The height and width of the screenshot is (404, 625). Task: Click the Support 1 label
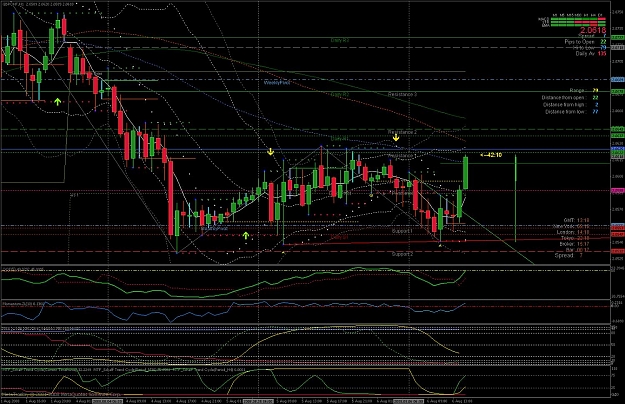[402, 231]
